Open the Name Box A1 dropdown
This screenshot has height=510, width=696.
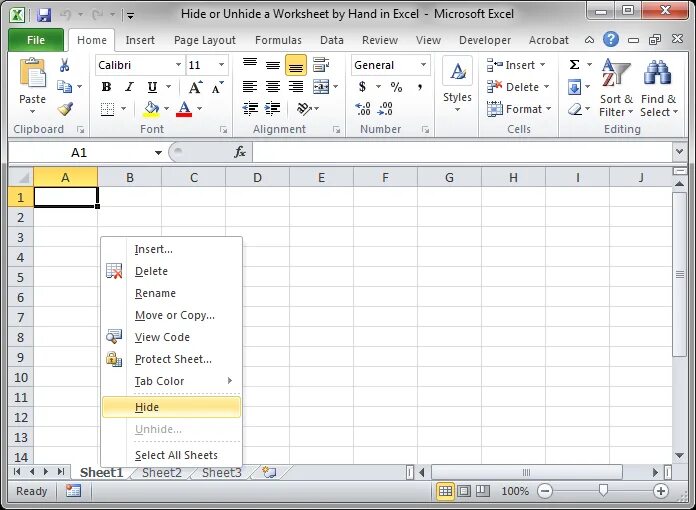(x=158, y=153)
